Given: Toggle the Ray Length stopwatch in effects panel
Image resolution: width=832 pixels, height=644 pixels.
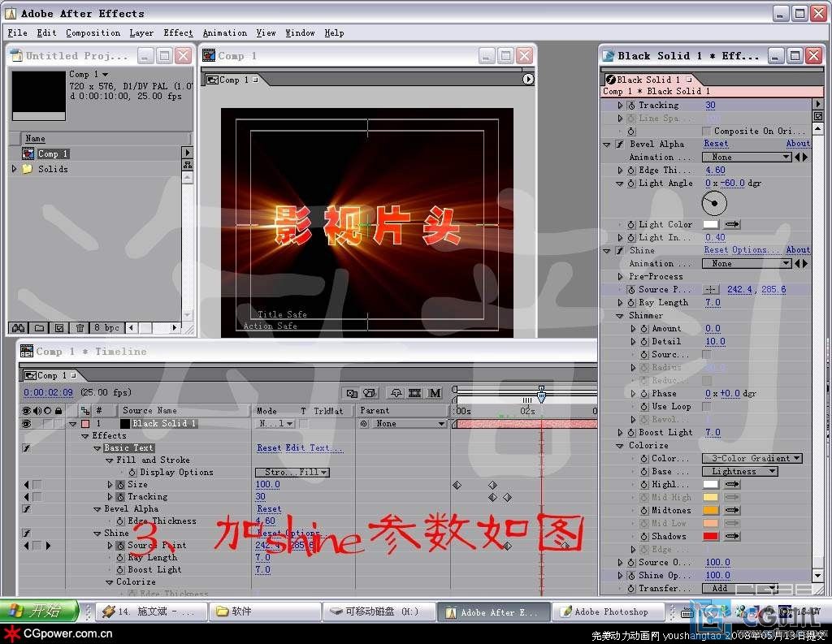Looking at the screenshot, I should [x=631, y=303].
